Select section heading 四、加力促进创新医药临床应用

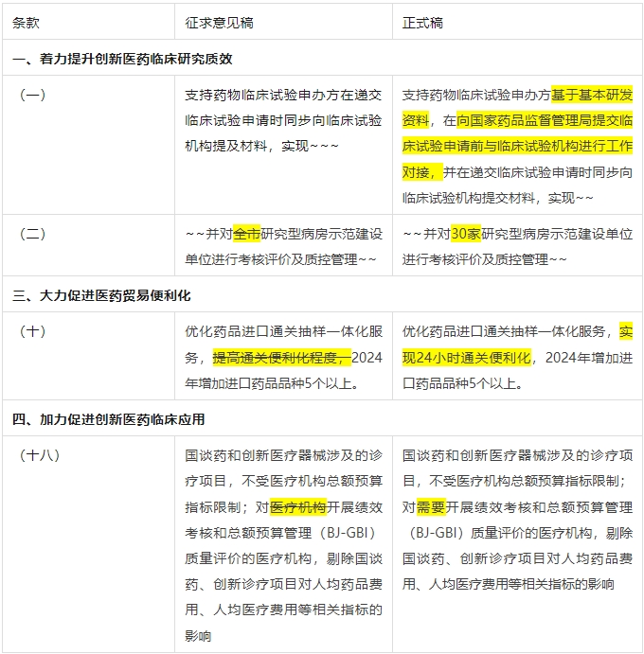coord(109,418)
